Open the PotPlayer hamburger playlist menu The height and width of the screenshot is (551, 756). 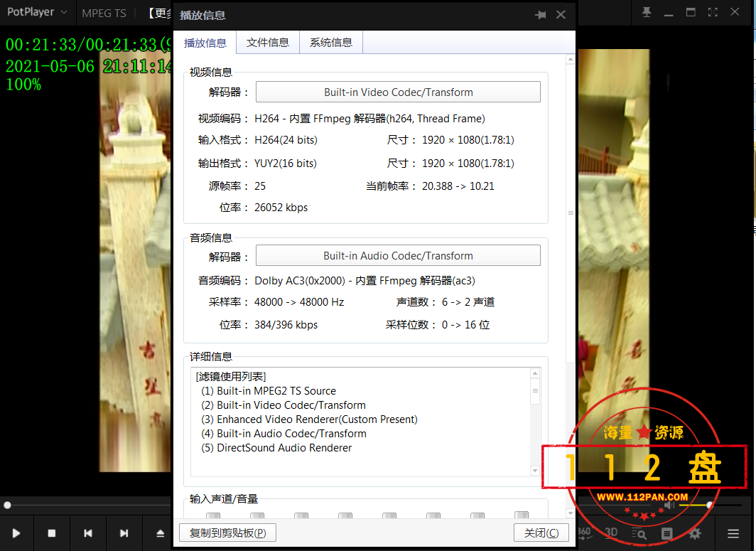(733, 533)
